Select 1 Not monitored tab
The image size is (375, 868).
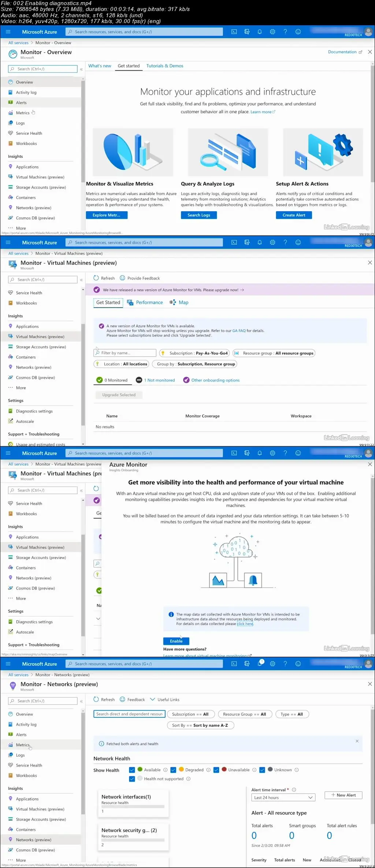click(155, 380)
